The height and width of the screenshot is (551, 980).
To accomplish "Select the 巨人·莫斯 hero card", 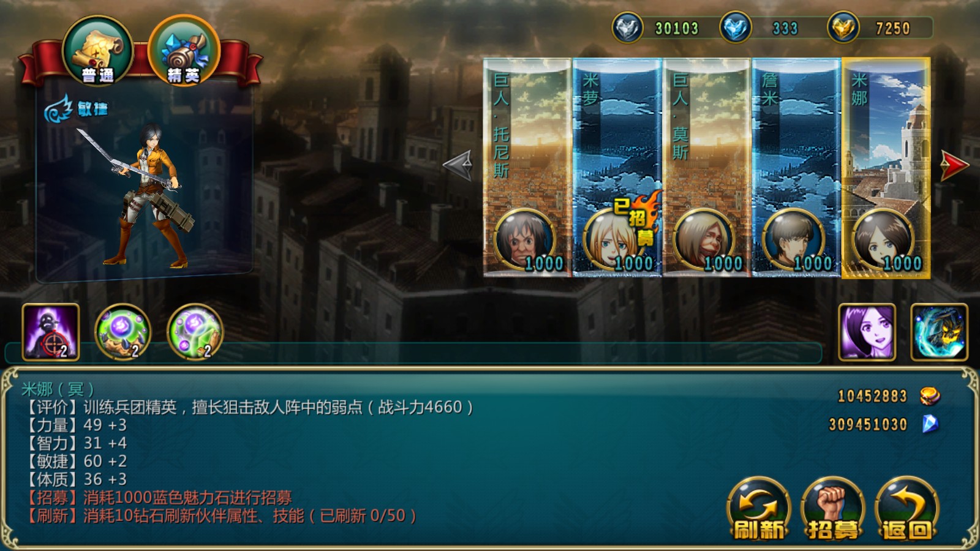I will [707, 168].
